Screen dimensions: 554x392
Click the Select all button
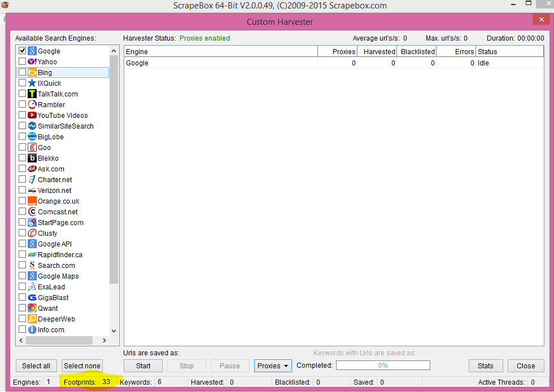coord(36,366)
